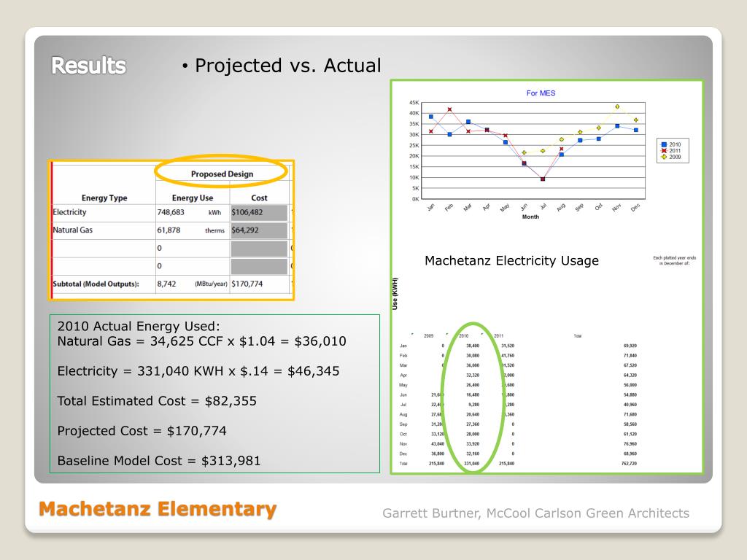Click the "Electricity" row label in the design table

tap(69, 212)
